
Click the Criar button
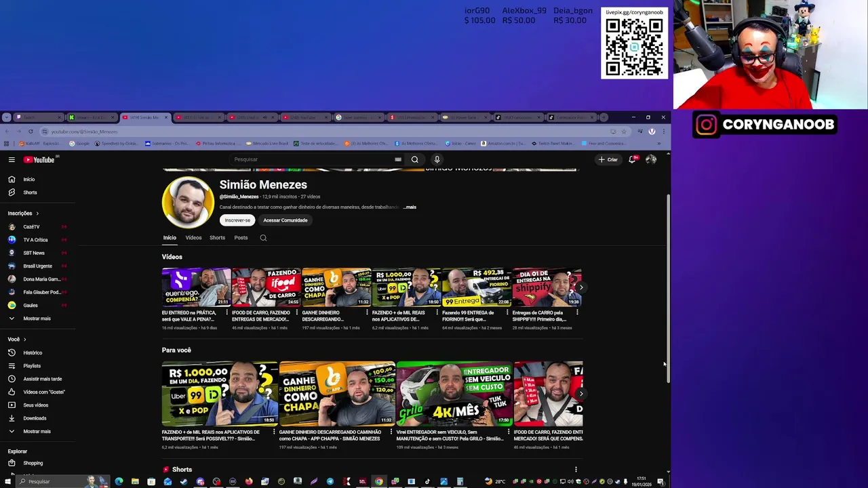tap(608, 160)
